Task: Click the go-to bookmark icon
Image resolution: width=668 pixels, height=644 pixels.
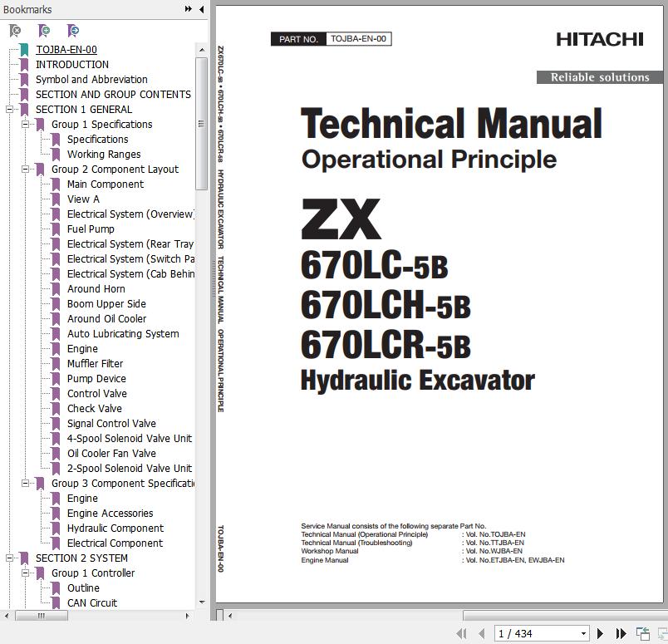Action: coord(73,30)
